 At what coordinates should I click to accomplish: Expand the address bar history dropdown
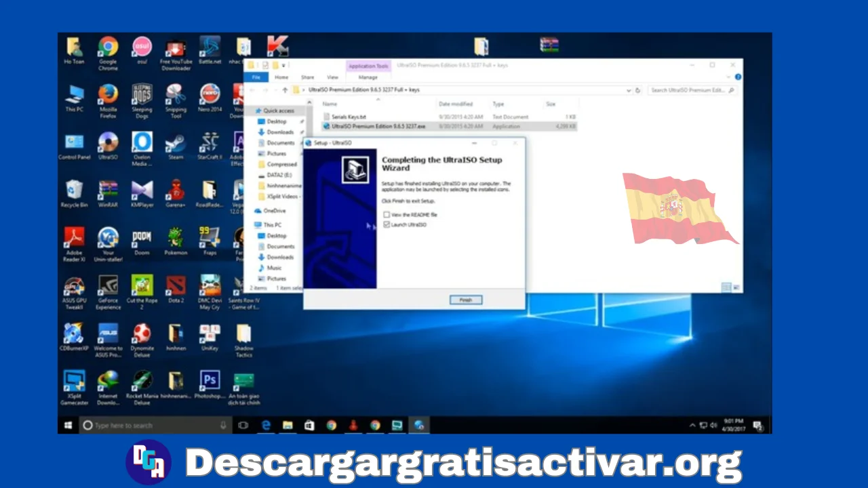point(629,90)
